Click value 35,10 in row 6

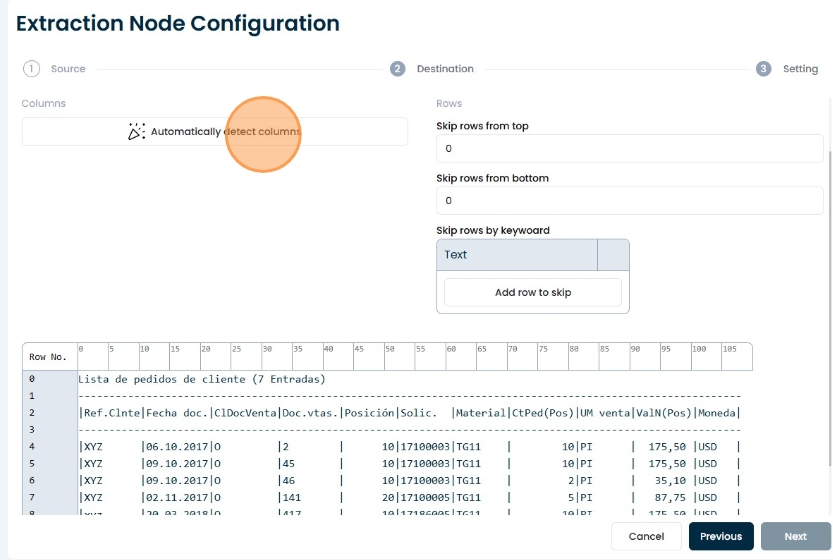coord(670,481)
